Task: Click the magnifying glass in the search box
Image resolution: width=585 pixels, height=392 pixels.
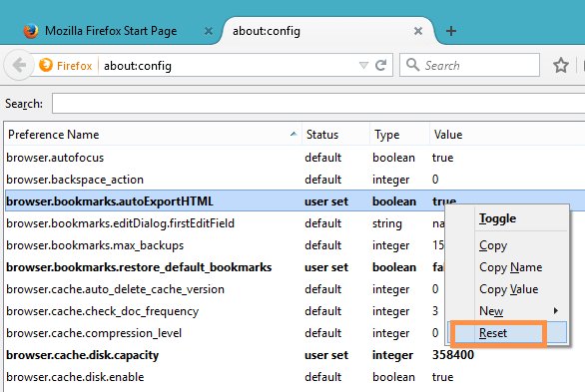Action: click(412, 65)
